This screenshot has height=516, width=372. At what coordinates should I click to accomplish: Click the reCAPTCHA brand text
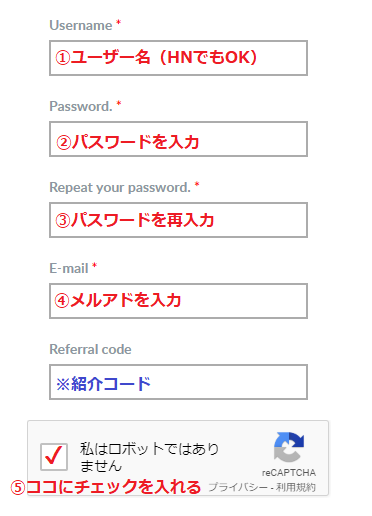(x=289, y=473)
